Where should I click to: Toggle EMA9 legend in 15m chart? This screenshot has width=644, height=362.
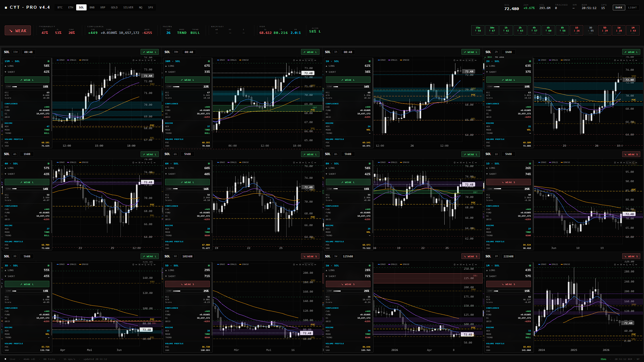tap(61, 60)
